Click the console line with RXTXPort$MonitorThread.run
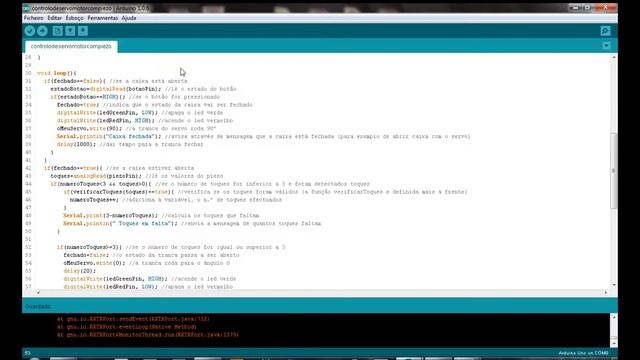Image resolution: width=640 pixels, height=360 pixels. 148,335
